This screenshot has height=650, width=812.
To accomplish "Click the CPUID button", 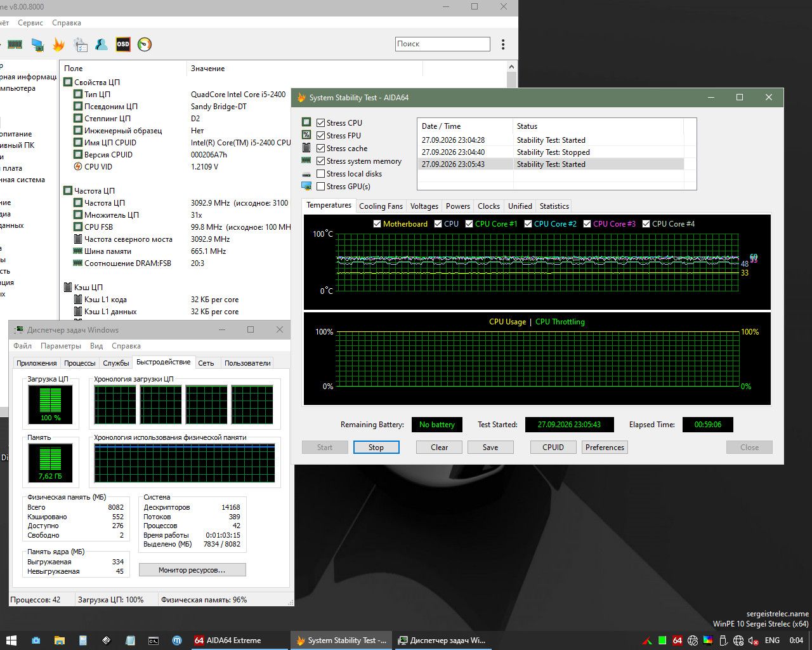I will tap(553, 448).
